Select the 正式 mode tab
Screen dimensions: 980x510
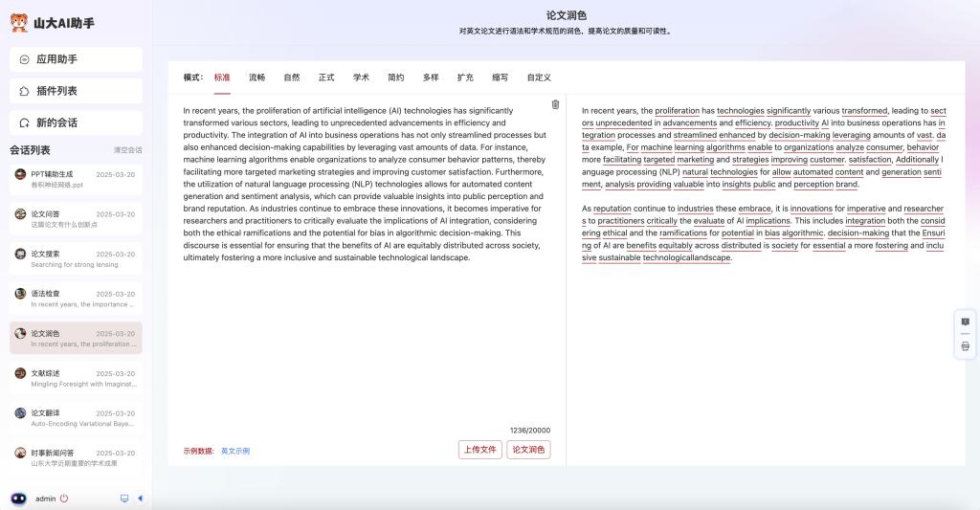pos(326,78)
